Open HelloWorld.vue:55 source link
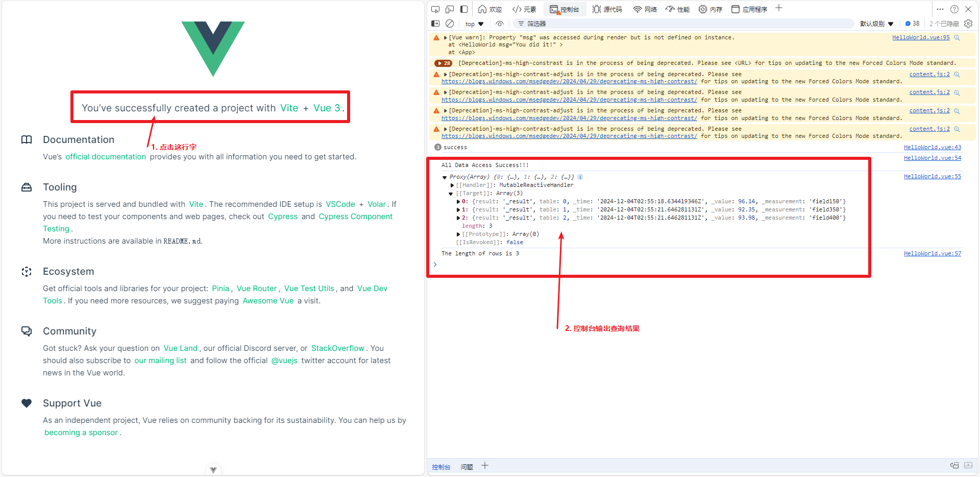This screenshot has height=477, width=980. pos(933,176)
